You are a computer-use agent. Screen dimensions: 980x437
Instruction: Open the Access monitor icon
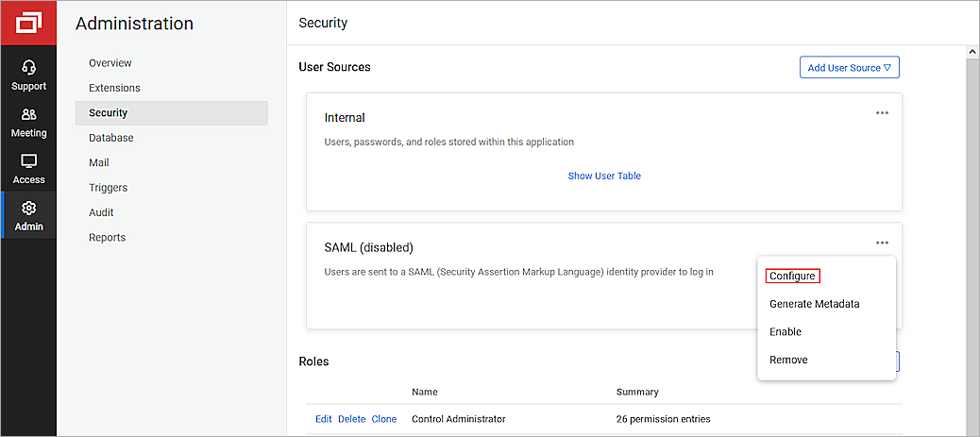click(x=28, y=160)
